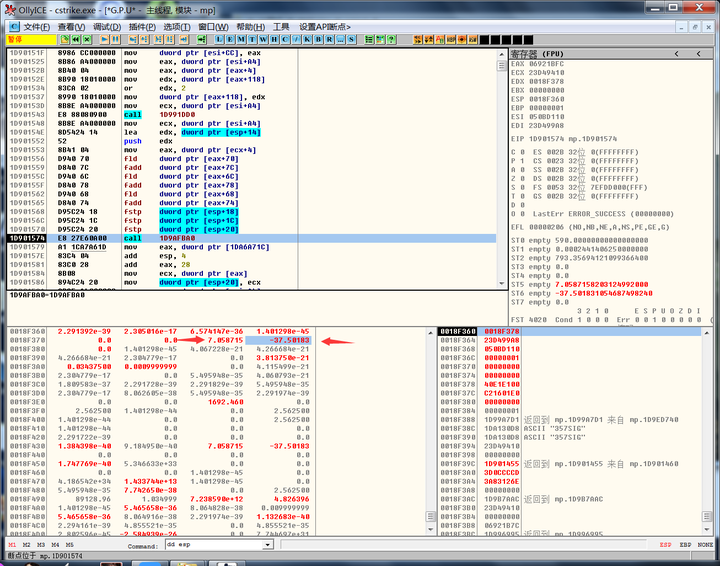The height and width of the screenshot is (566, 720).
Task: Open the 调试(D) debug menu
Action: click(x=105, y=26)
